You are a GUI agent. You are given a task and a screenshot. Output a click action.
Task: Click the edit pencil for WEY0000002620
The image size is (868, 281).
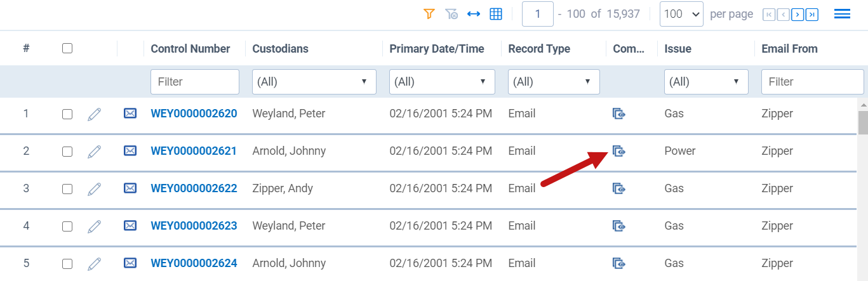[x=94, y=114]
